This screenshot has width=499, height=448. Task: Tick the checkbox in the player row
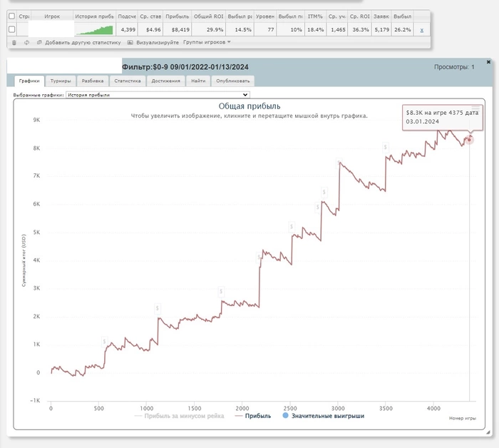click(x=12, y=29)
